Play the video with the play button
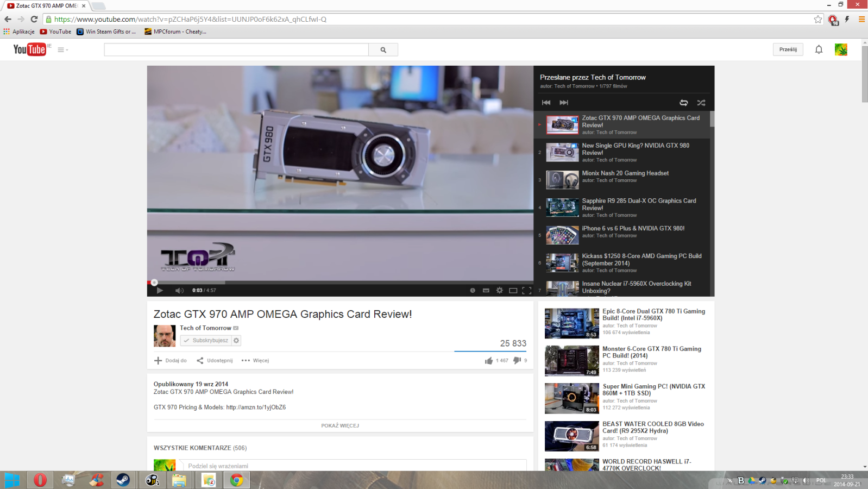Screen dimensions: 868x489 point(160,291)
